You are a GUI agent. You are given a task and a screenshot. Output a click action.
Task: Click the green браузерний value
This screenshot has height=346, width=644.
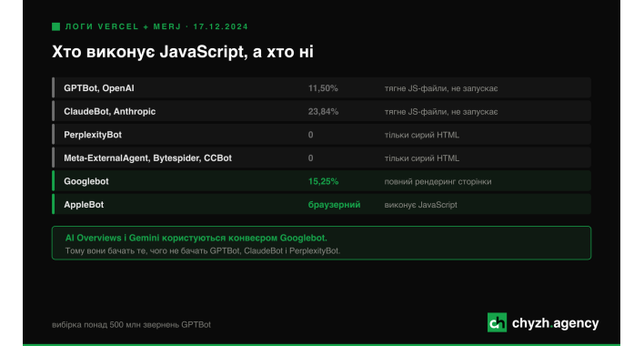(x=335, y=205)
